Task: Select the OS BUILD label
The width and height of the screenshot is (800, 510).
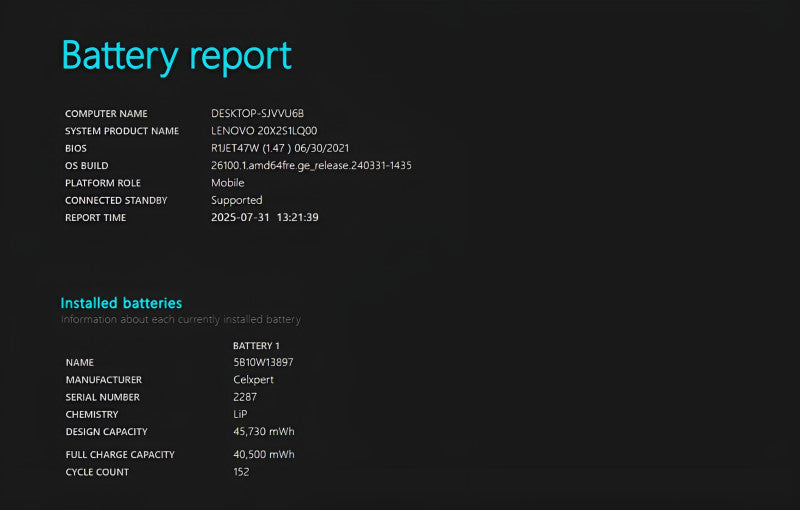Action: pos(86,166)
